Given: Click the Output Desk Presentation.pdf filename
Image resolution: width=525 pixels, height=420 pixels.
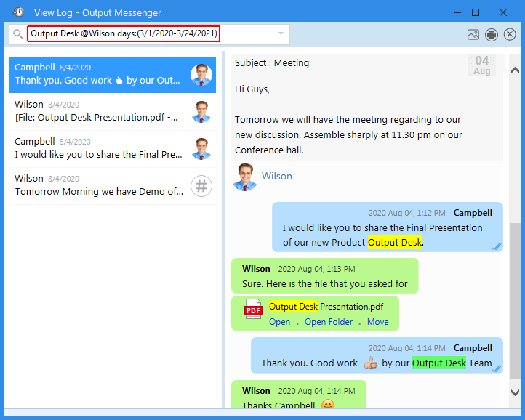Looking at the screenshot, I should click(x=326, y=307).
